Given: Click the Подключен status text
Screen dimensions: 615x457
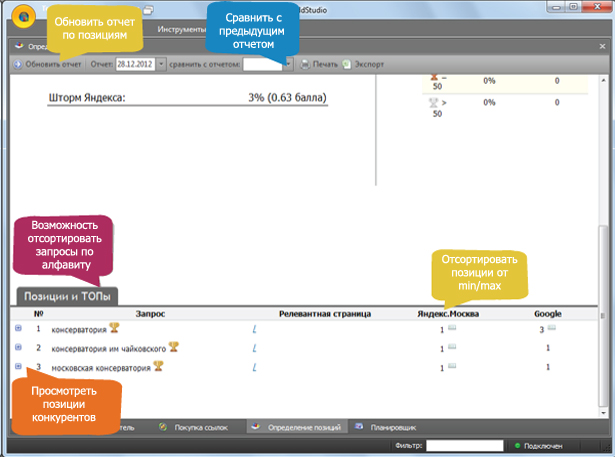Looking at the screenshot, I should pyautogui.click(x=543, y=446).
